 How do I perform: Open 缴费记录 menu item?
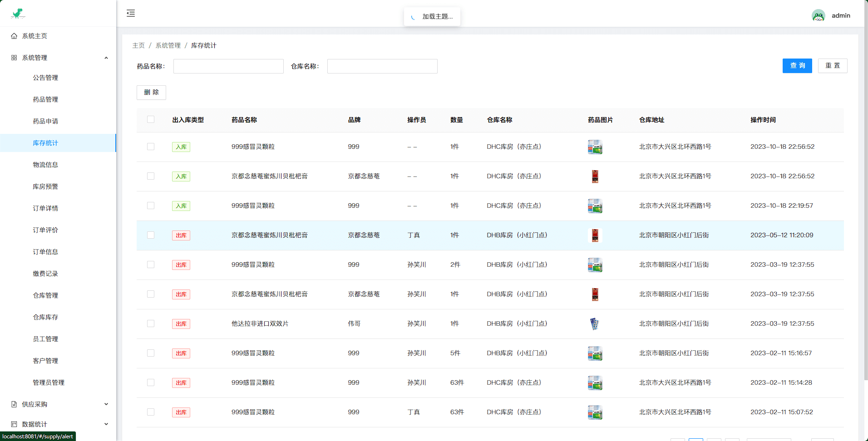click(58, 274)
